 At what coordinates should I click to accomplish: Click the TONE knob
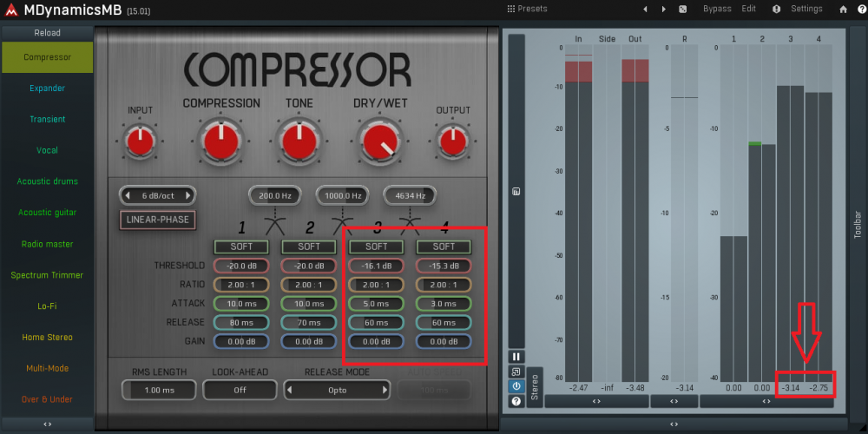click(299, 141)
